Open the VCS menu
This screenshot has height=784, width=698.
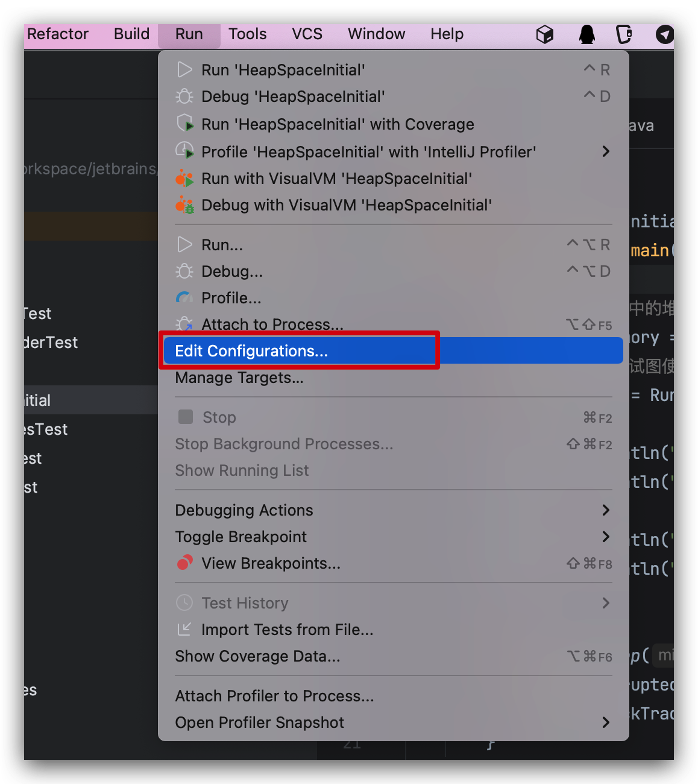[307, 34]
